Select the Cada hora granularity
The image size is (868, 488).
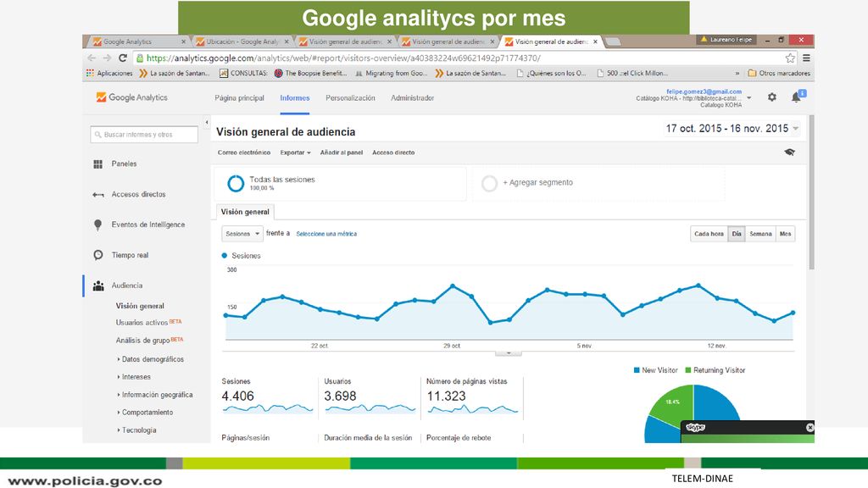pyautogui.click(x=709, y=234)
